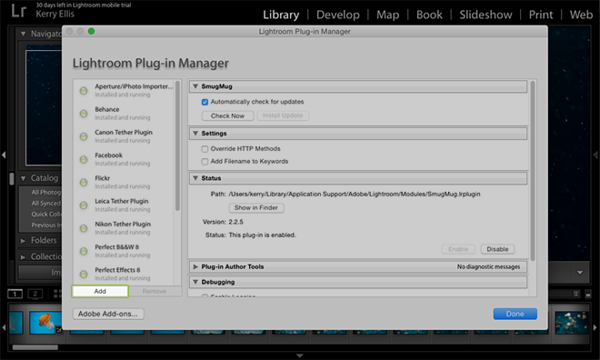Collapse the Settings section
Image resolution: width=600 pixels, height=360 pixels.
(x=196, y=133)
